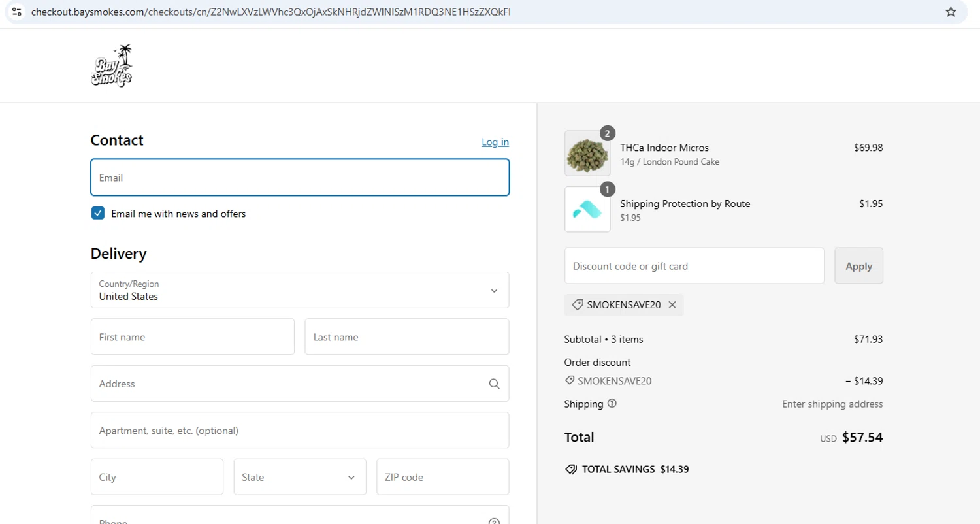
Task: Focus the First name field
Action: tap(193, 336)
